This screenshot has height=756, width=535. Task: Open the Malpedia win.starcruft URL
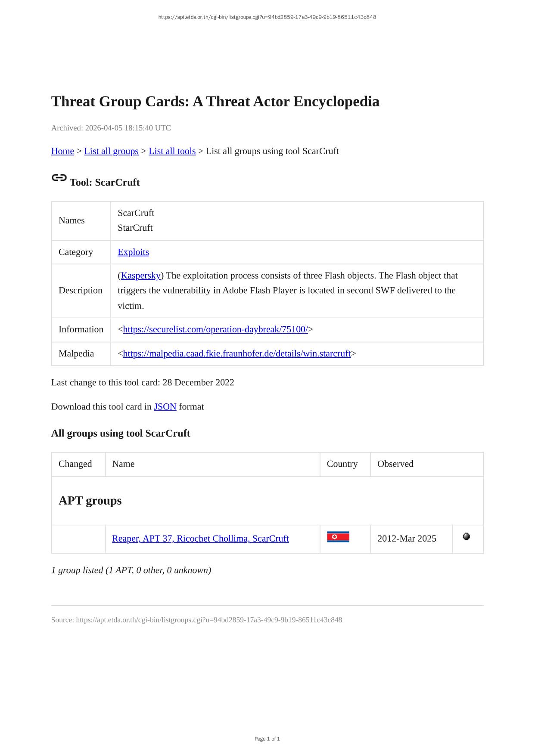click(236, 353)
